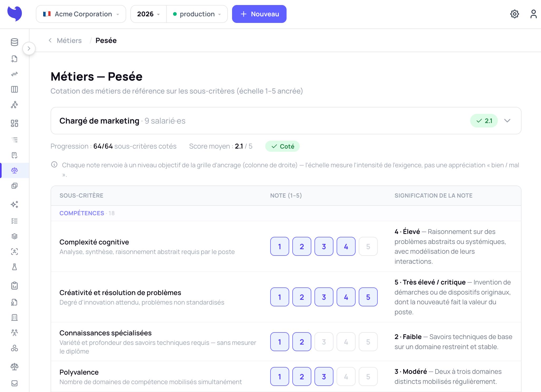Open the 2026 year dropdown
The height and width of the screenshot is (392, 541).
point(149,14)
